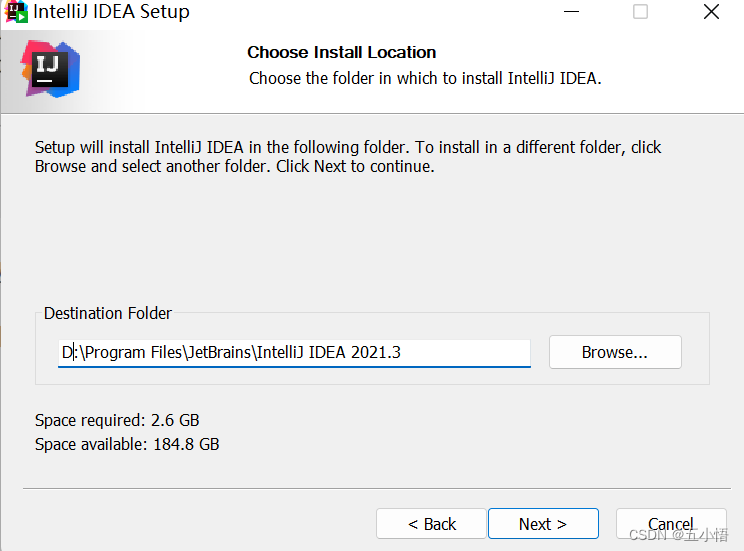Click the CSDN watermark text
The image size is (744, 551).
[679, 535]
